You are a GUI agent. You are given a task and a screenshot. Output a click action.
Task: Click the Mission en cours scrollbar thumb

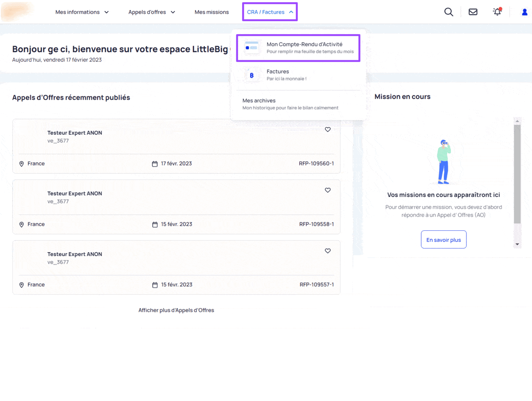pyautogui.click(x=517, y=174)
